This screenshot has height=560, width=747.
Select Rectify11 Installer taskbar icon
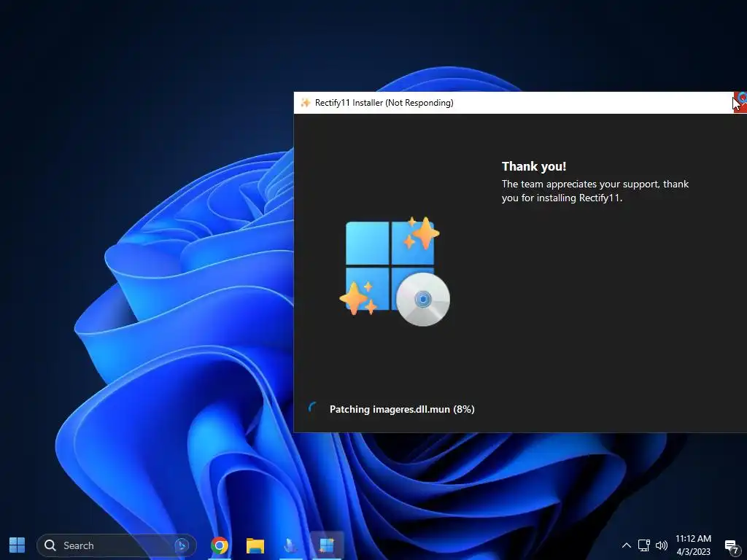[x=326, y=545]
